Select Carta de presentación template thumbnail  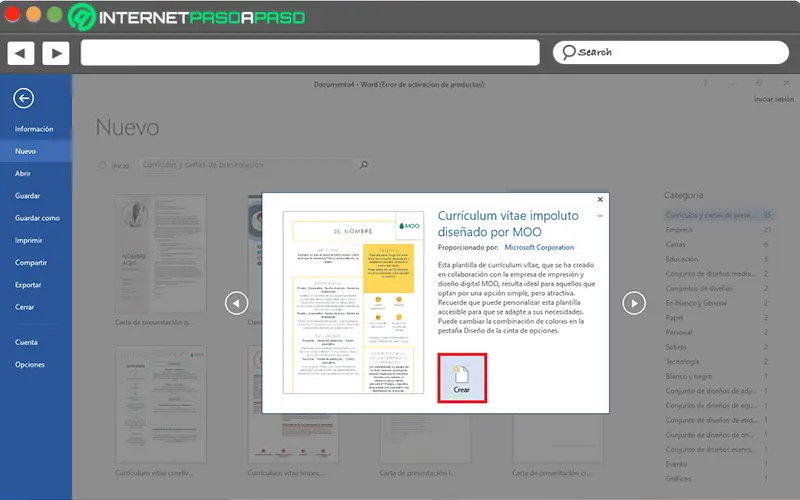tap(161, 254)
